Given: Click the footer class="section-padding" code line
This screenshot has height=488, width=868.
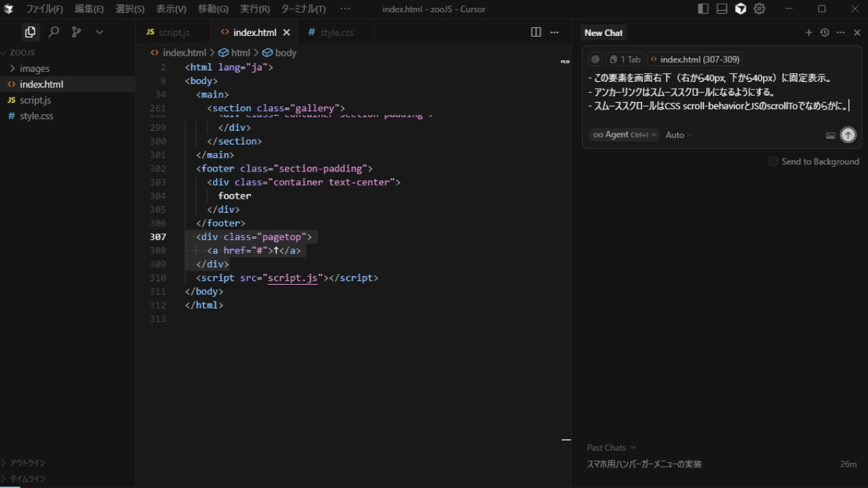Looking at the screenshot, I should tap(284, 168).
